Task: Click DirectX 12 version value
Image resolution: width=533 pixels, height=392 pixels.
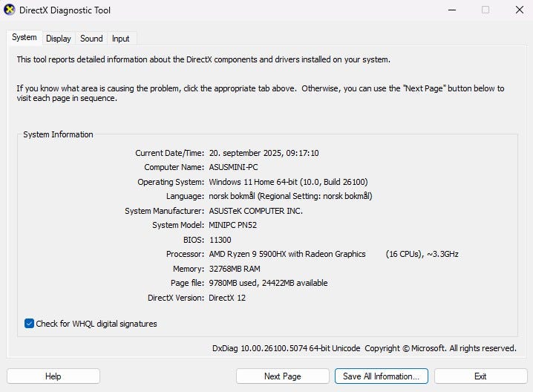Action: click(x=227, y=298)
